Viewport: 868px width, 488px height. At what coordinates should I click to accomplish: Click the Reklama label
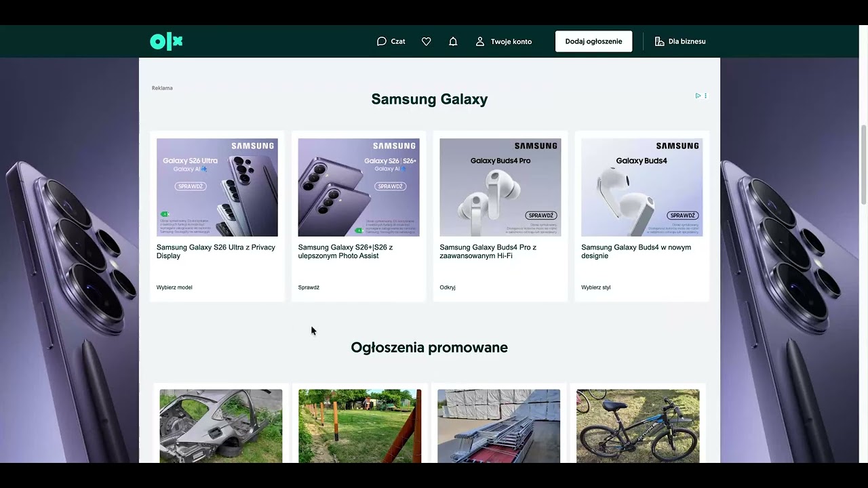pos(162,88)
